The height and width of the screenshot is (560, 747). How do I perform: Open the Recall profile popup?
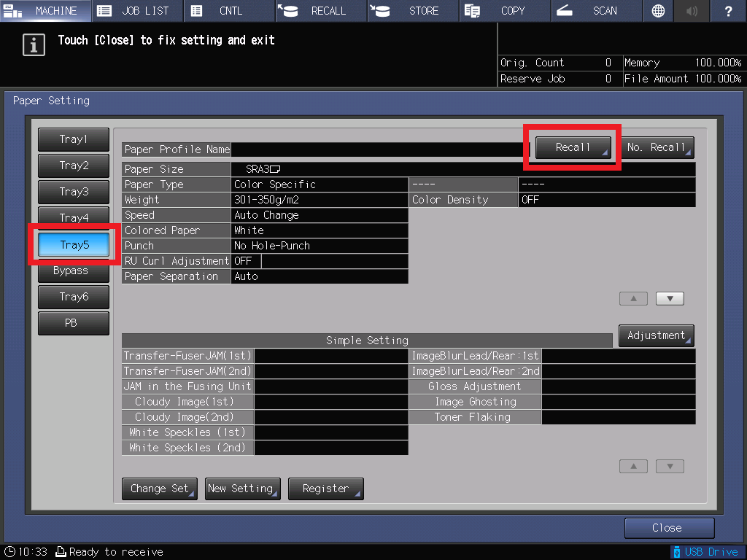tap(573, 147)
